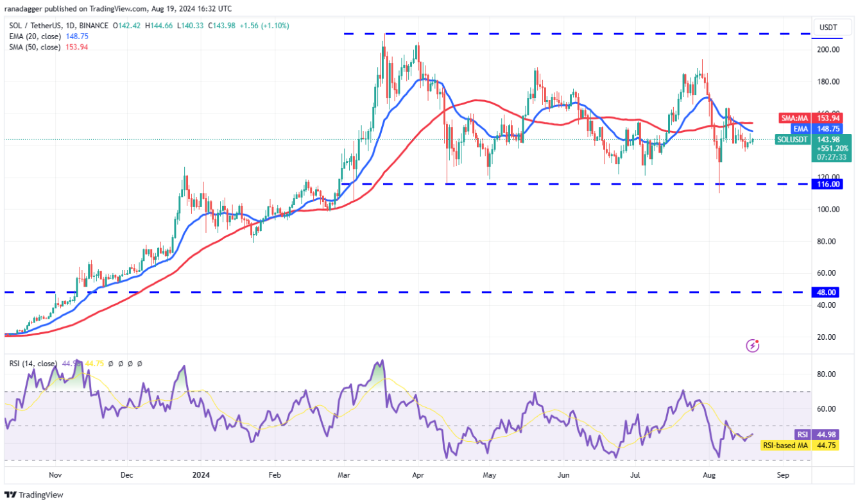Click the Sep label on time axis

click(x=782, y=475)
